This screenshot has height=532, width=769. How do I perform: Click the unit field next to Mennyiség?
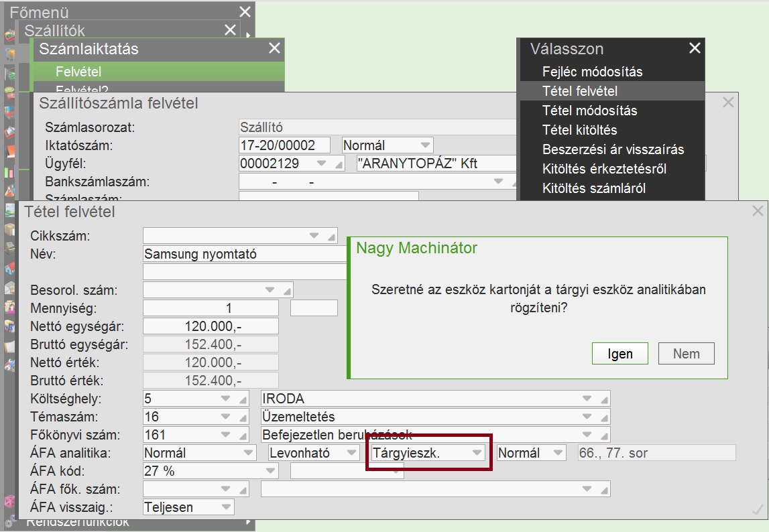[314, 308]
